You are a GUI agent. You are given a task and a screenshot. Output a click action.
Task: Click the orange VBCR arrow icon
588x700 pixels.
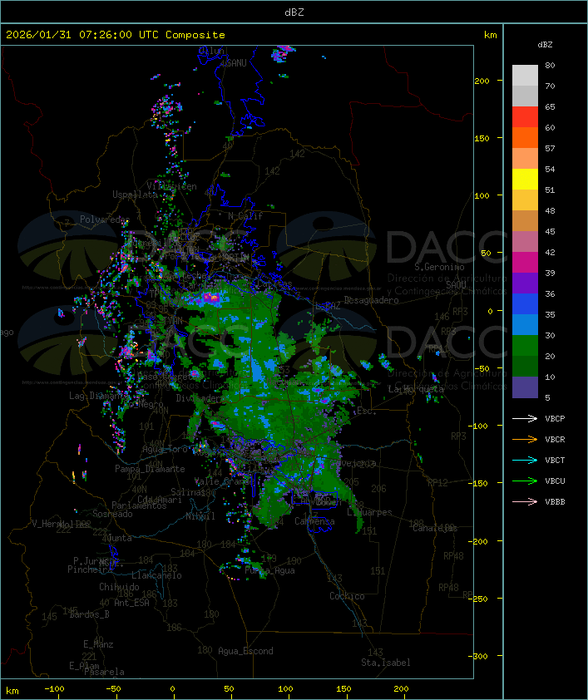point(526,439)
